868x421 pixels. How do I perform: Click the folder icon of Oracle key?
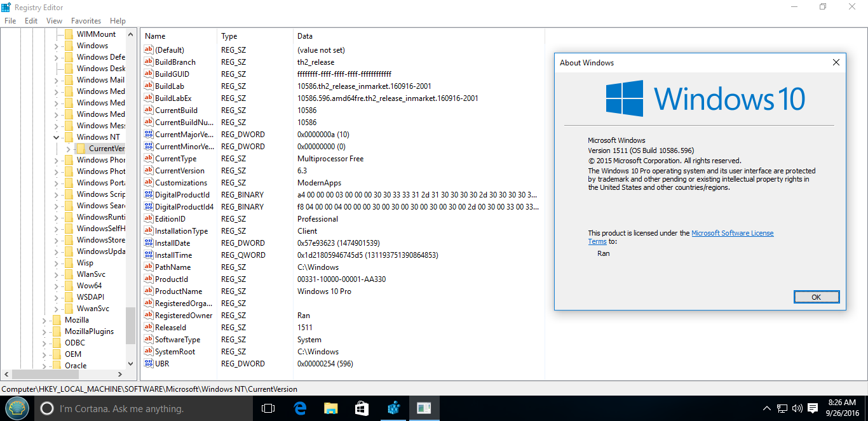[x=57, y=366]
